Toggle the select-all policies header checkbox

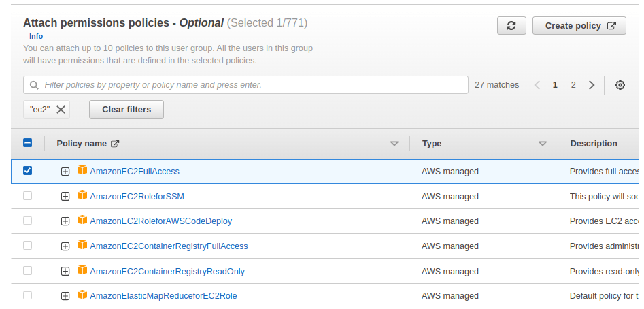pos(27,142)
